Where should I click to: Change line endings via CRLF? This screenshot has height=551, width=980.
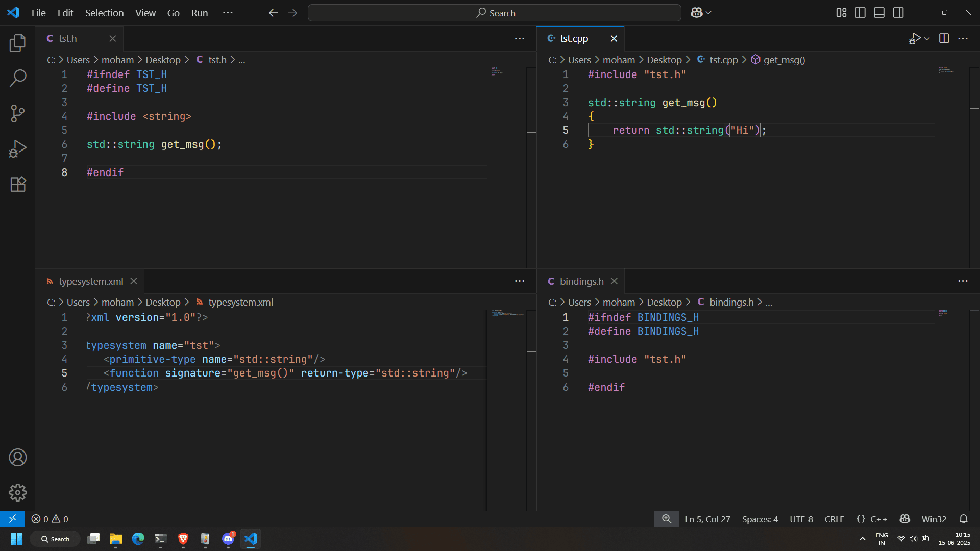click(834, 519)
